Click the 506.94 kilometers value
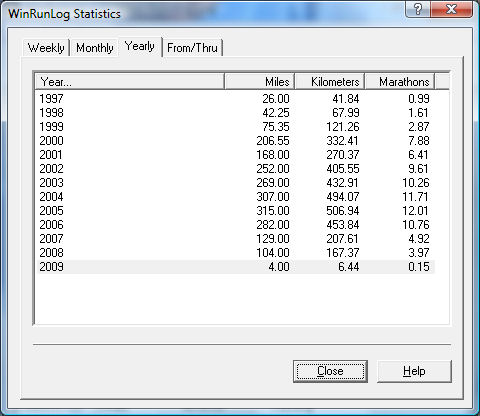480x416 pixels. (343, 211)
